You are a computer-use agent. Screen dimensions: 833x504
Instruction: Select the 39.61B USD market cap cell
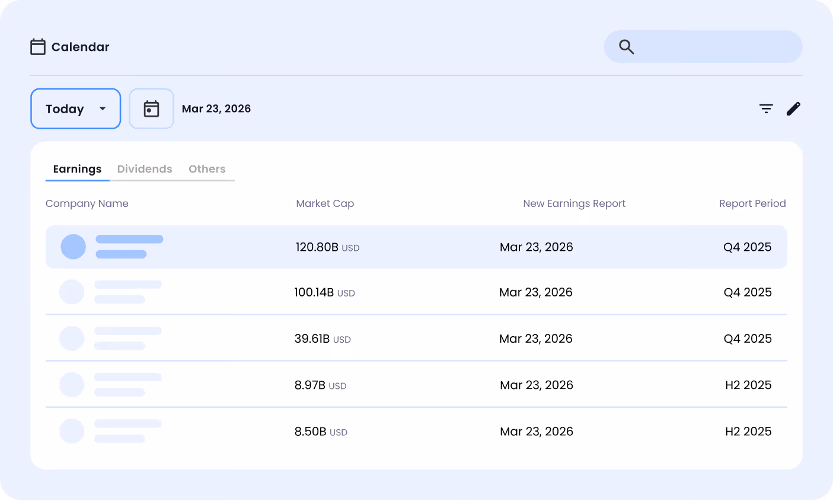[x=323, y=339]
